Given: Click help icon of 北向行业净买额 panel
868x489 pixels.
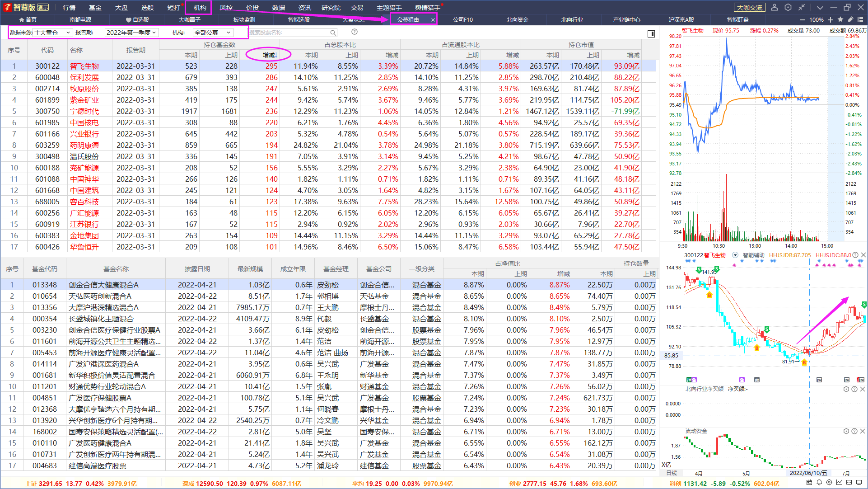Looking at the screenshot, I should (x=854, y=389).
